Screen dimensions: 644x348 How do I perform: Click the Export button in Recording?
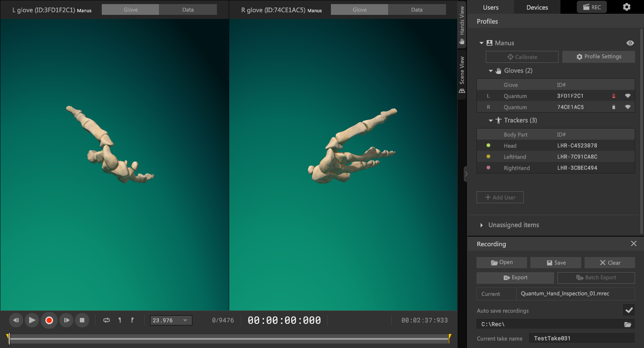pyautogui.click(x=515, y=278)
